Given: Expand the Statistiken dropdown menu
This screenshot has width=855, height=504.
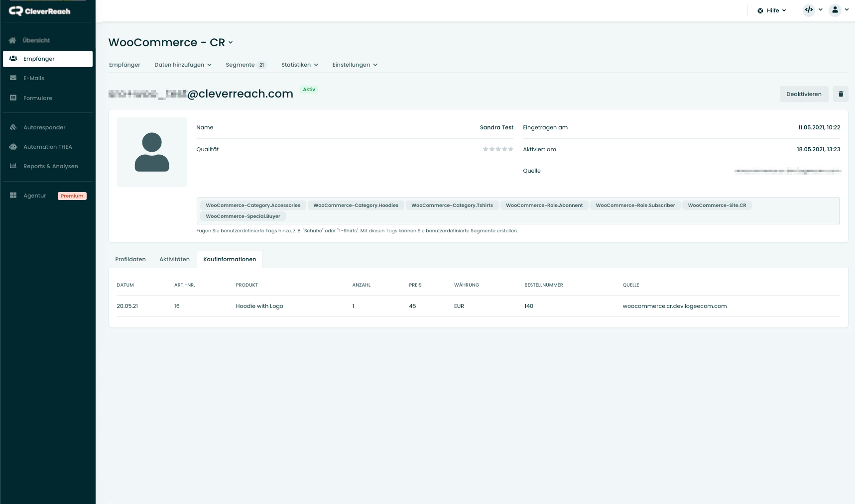Looking at the screenshot, I should pos(299,65).
